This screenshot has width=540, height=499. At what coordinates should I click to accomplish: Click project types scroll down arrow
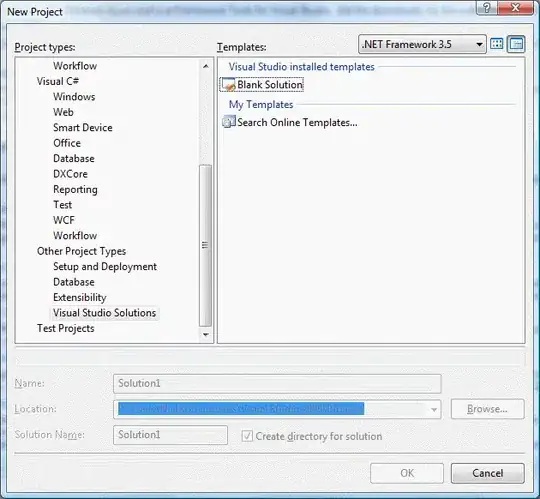point(206,334)
